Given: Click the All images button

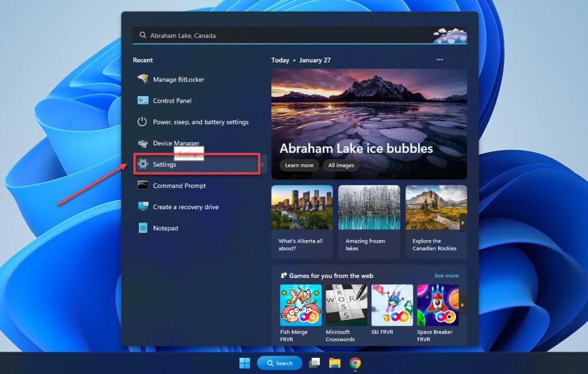Looking at the screenshot, I should coord(341,165).
